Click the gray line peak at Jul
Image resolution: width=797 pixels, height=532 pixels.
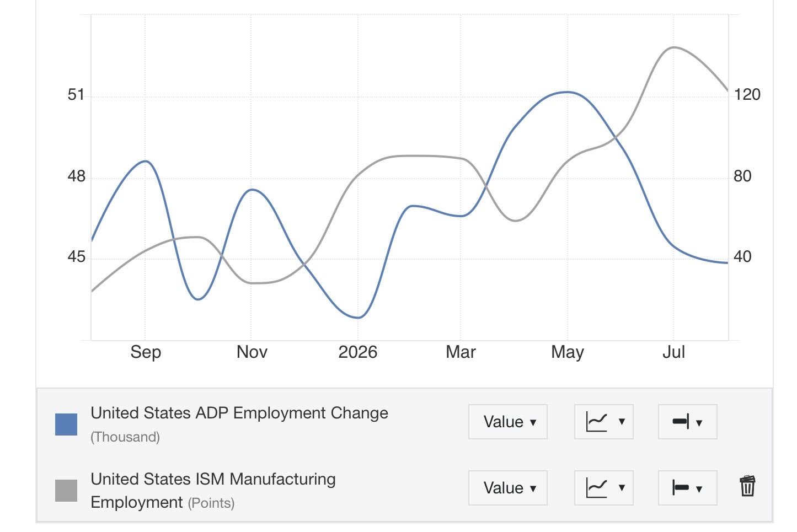click(x=673, y=48)
